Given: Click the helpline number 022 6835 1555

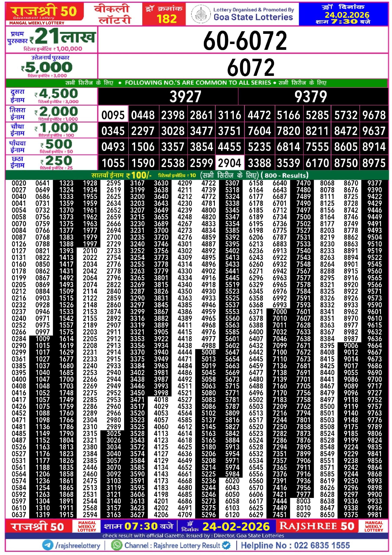Looking at the screenshot, I should [x=295, y=545].
